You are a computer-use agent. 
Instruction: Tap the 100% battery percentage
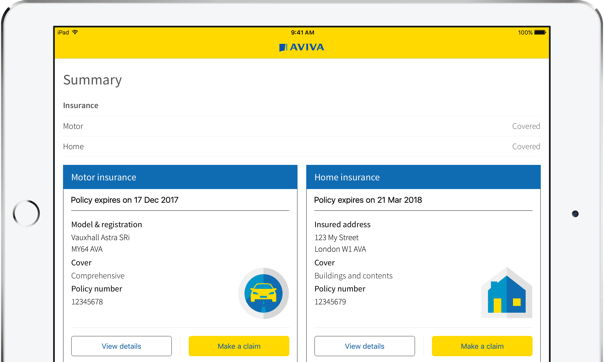[x=525, y=32]
